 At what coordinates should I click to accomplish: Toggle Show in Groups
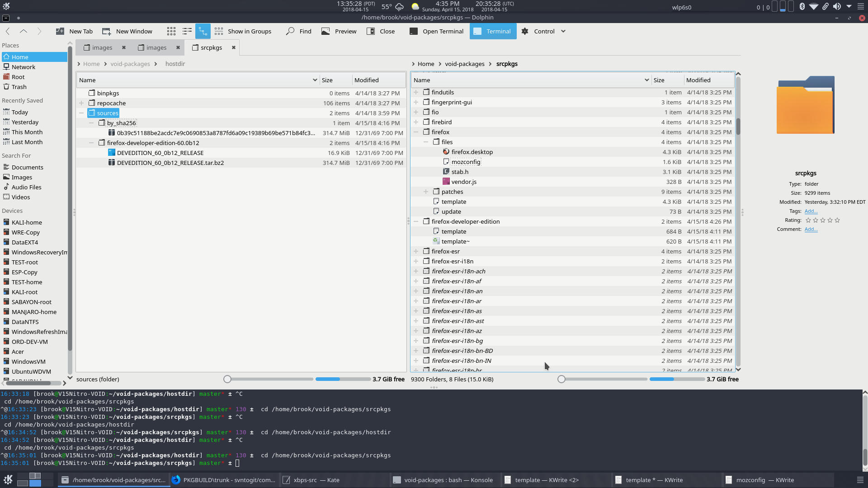tap(243, 31)
